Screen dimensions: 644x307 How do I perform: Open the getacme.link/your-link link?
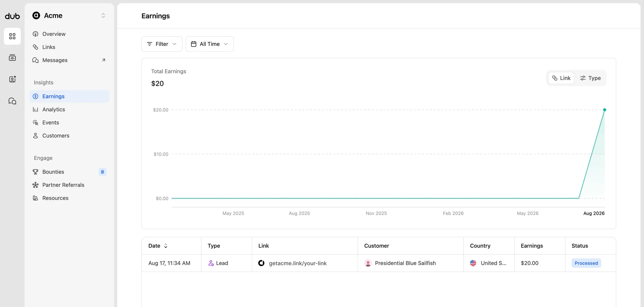[298, 263]
